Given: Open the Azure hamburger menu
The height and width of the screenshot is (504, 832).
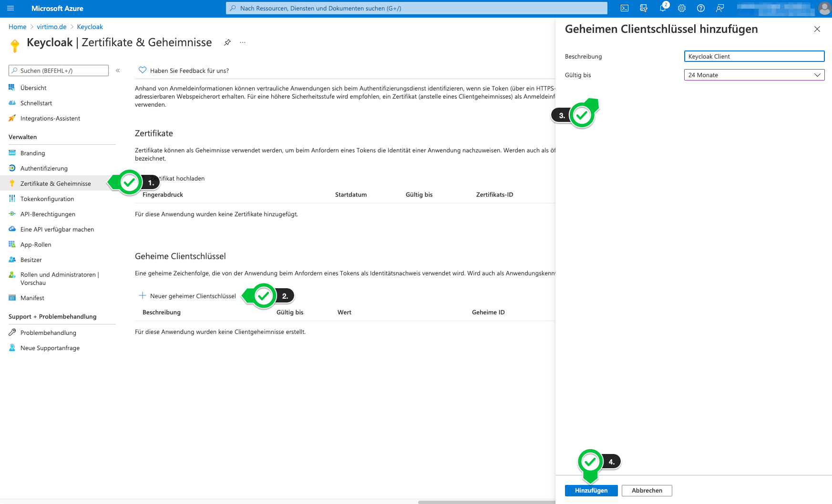Looking at the screenshot, I should (x=10, y=8).
